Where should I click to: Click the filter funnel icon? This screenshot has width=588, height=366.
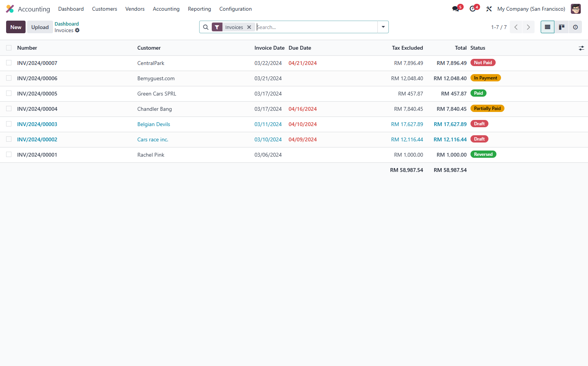tap(217, 27)
